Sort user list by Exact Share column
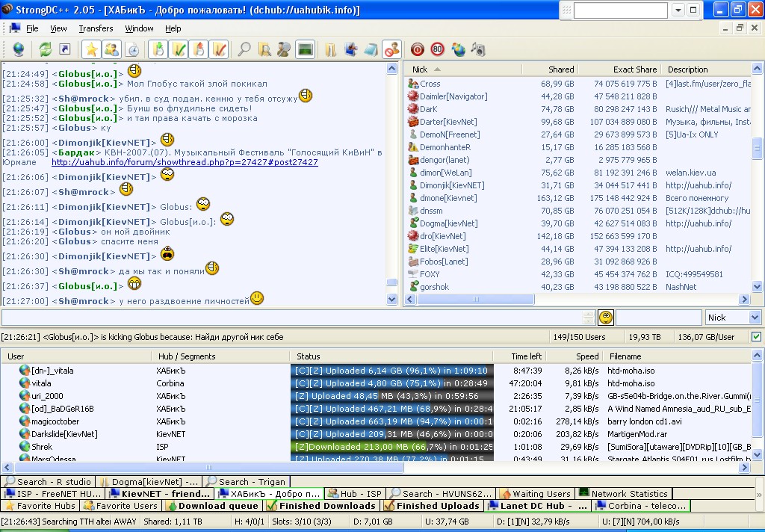Image resolution: width=765 pixels, height=532 pixels. pyautogui.click(x=619, y=69)
